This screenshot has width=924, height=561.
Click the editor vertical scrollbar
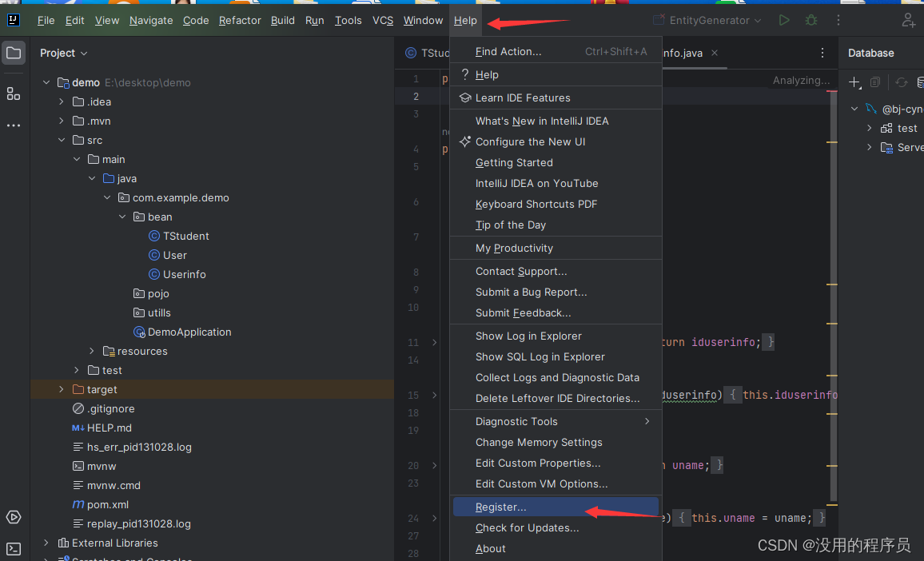pyautogui.click(x=833, y=296)
